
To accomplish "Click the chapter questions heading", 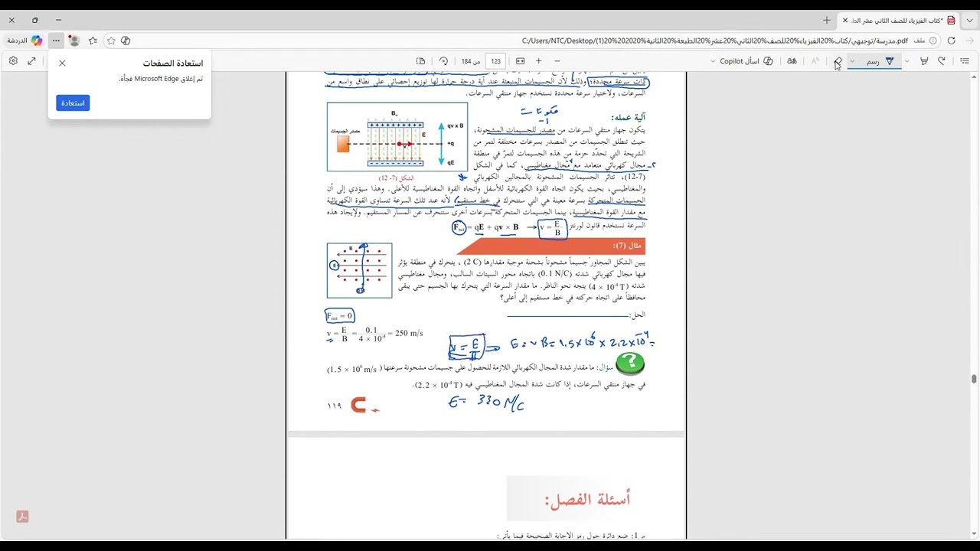I will coord(587,499).
